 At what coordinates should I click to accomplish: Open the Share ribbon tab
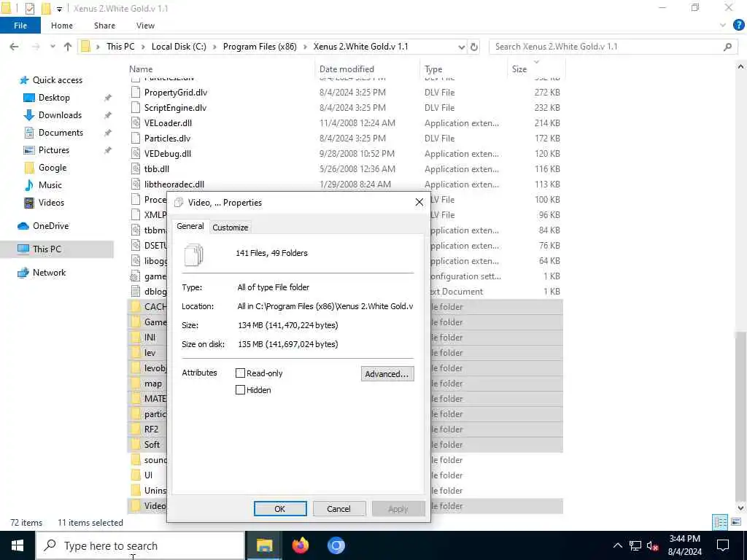104,26
